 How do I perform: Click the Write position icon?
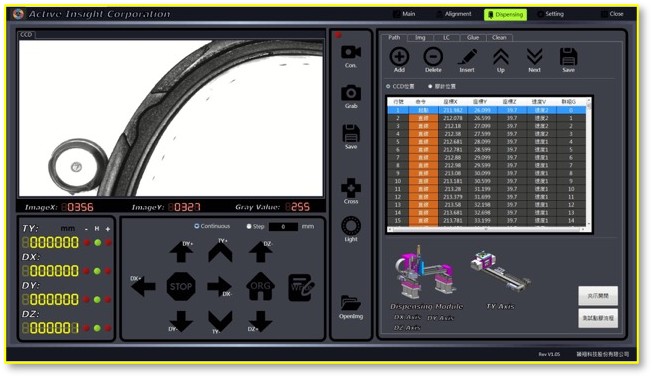tap(301, 287)
